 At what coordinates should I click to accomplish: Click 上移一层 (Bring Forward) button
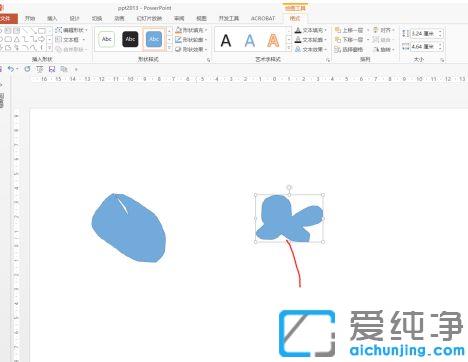tap(349, 30)
